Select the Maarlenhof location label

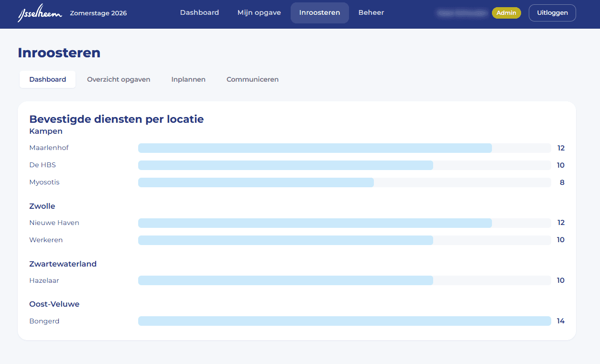[x=49, y=148]
